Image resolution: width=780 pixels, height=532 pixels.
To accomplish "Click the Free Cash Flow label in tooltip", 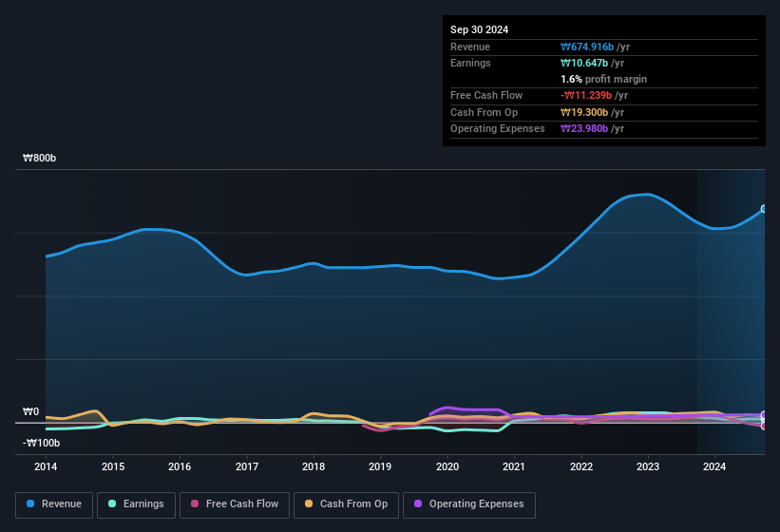I will click(486, 95).
